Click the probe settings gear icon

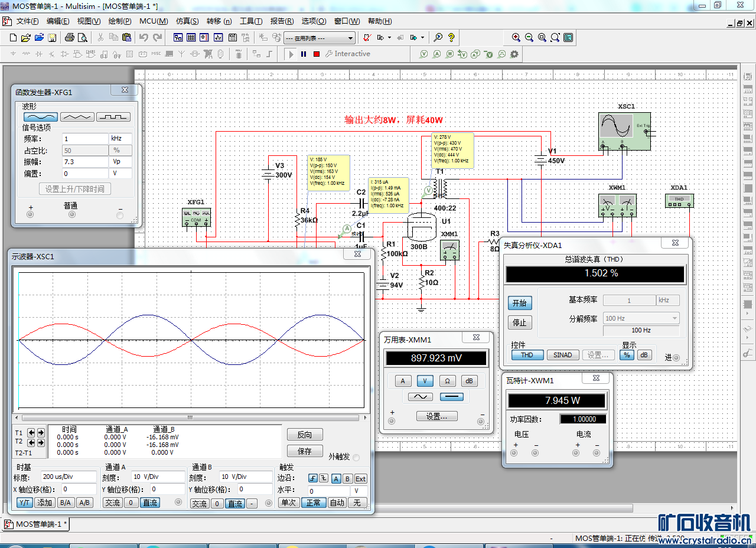[514, 54]
